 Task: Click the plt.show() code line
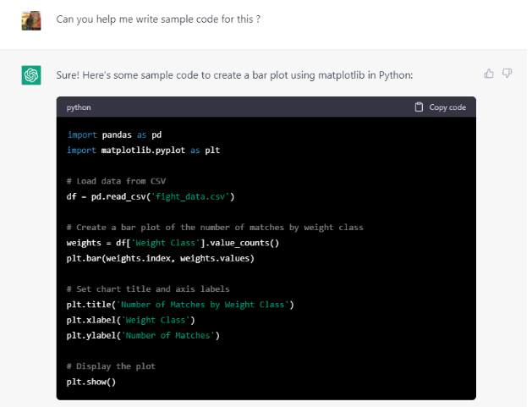90,382
